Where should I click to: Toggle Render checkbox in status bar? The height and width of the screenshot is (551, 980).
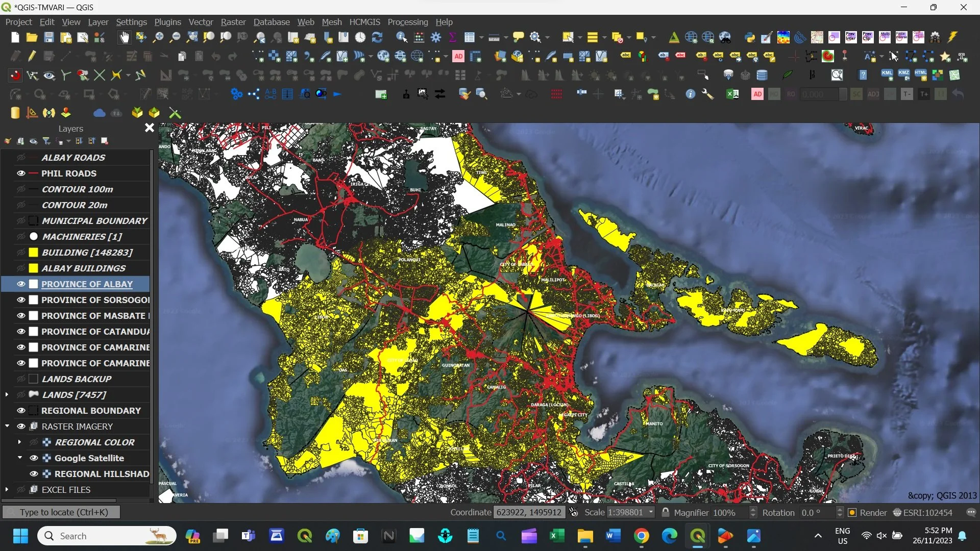coord(852,512)
